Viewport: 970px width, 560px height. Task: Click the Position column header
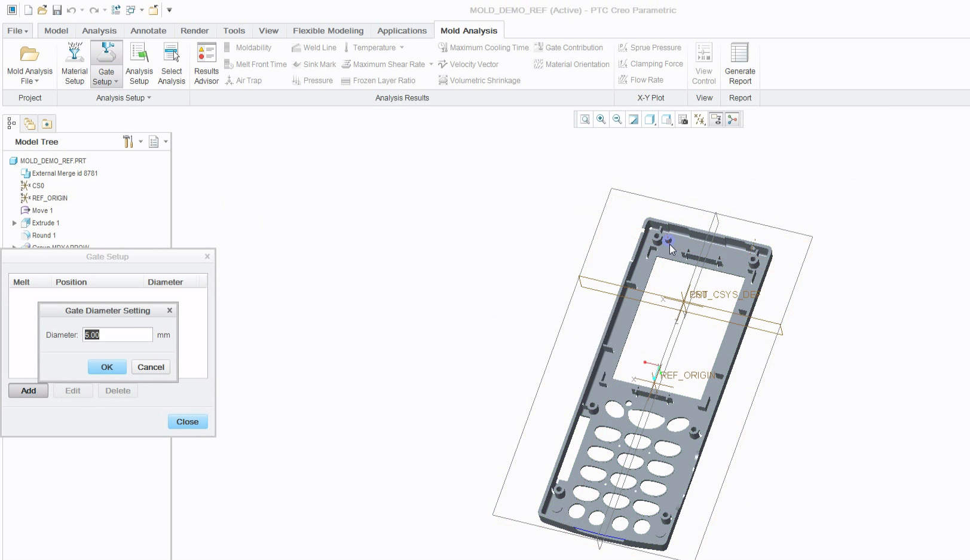pos(71,282)
